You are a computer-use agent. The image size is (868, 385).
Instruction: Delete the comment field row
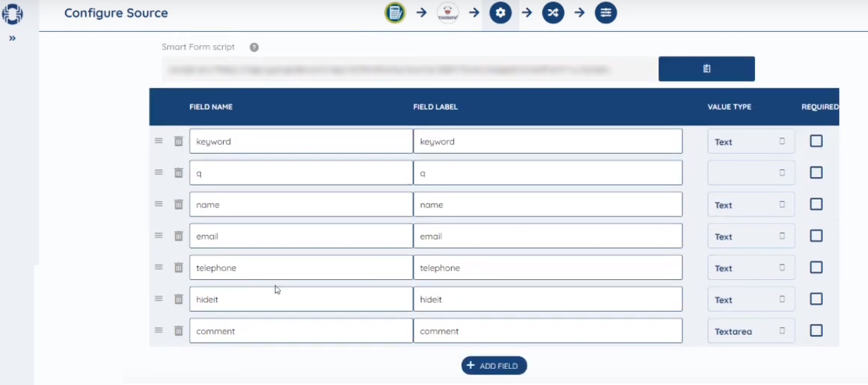coord(179,330)
